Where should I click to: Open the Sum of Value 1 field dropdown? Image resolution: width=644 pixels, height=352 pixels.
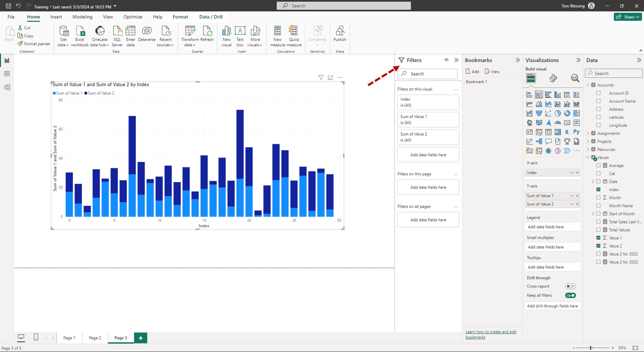point(572,196)
